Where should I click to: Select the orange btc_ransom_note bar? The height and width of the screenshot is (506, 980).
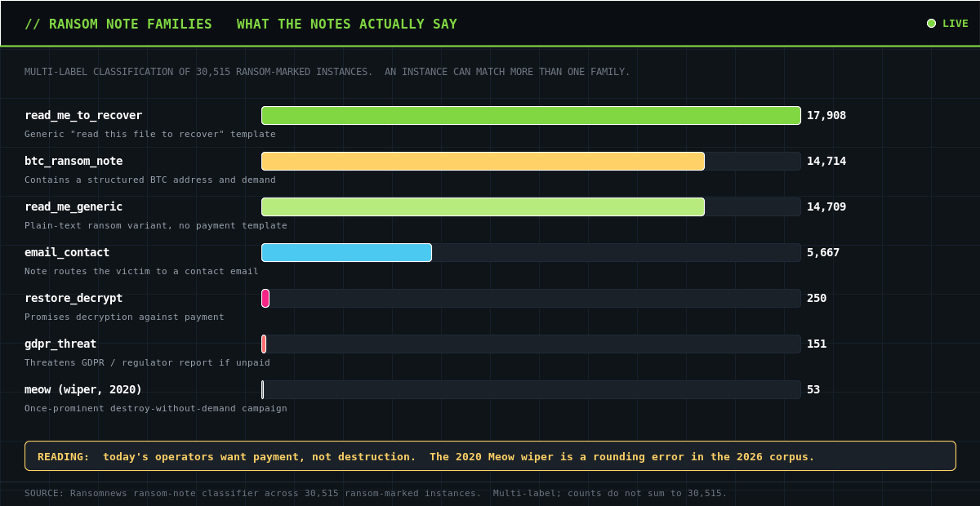point(483,161)
